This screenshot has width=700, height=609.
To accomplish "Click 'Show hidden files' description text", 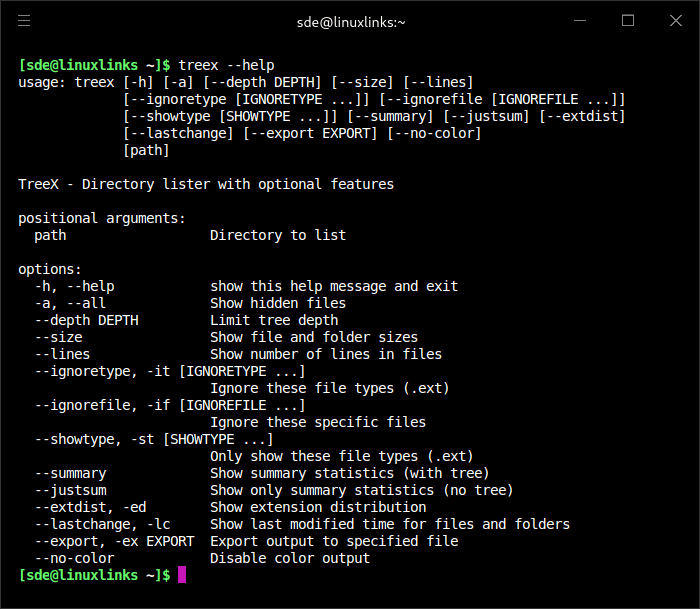I will 278,303.
